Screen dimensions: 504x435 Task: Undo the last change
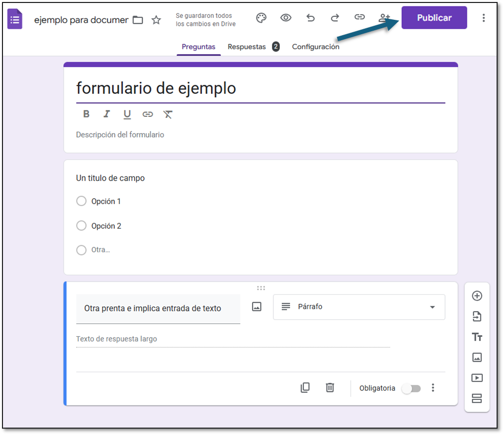310,18
